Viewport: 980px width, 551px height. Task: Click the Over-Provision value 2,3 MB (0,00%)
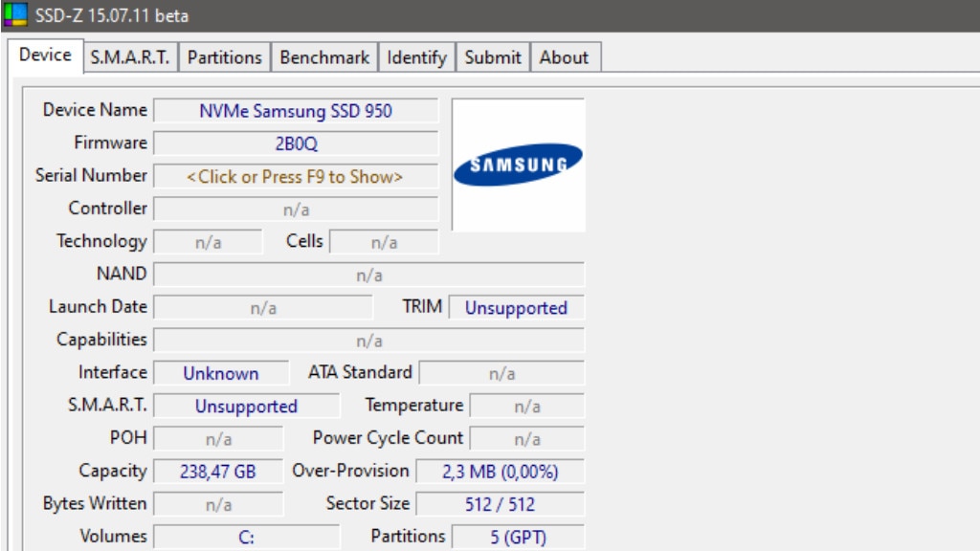[500, 472]
